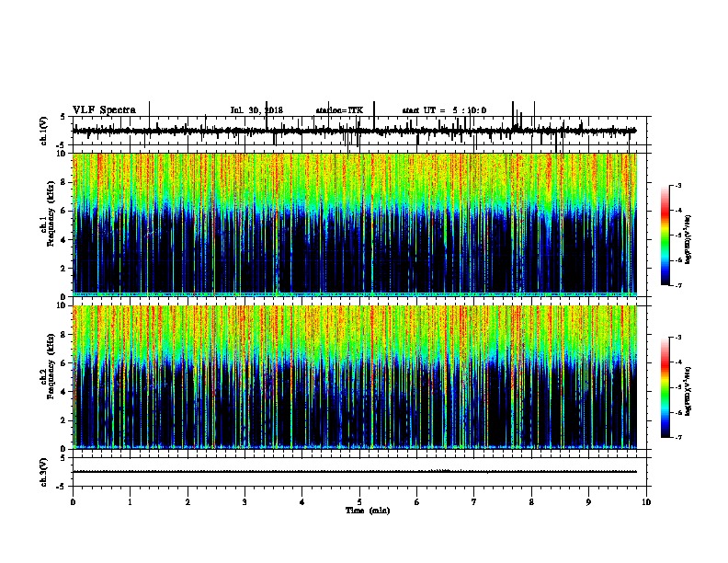The height and width of the screenshot is (563, 728).
Task: Click the "2" kHz tick of ch.1 spectrogram
Action: pyautogui.click(x=63, y=269)
